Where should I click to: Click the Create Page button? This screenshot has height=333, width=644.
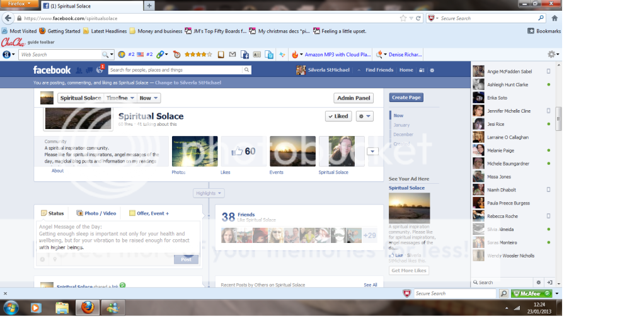pos(406,98)
